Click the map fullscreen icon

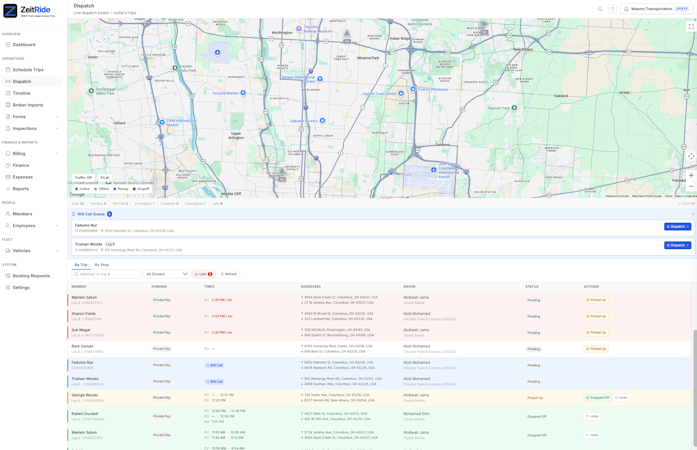(x=691, y=27)
